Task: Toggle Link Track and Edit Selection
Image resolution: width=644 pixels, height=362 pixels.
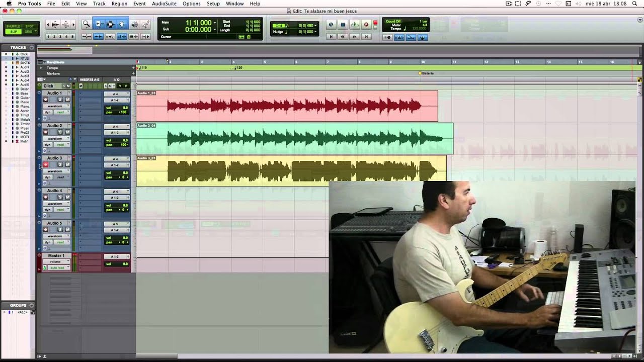Action: tap(134, 37)
